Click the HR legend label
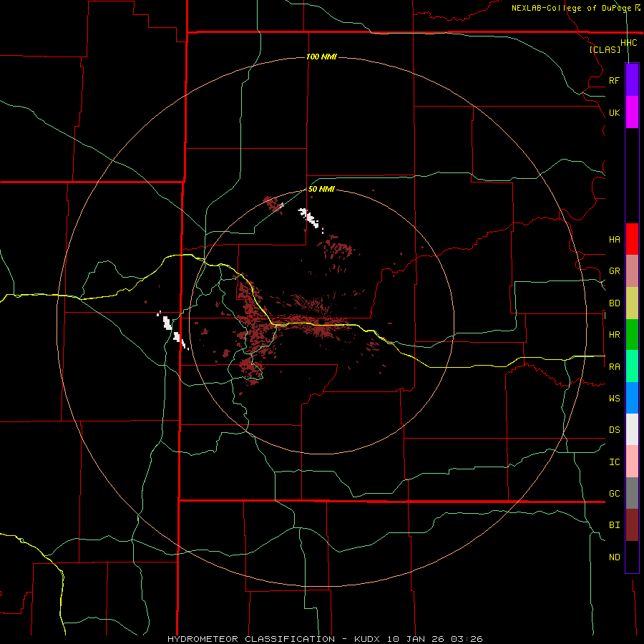Screen dimensions: 644x644 [x=614, y=335]
